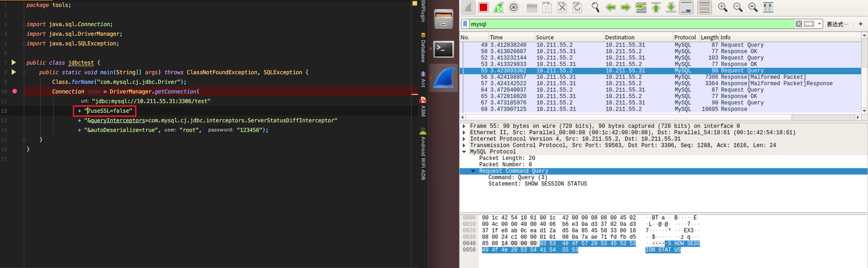Open a capture file with folder icon
Viewport: 868px width, 268px height.
tap(532, 7)
